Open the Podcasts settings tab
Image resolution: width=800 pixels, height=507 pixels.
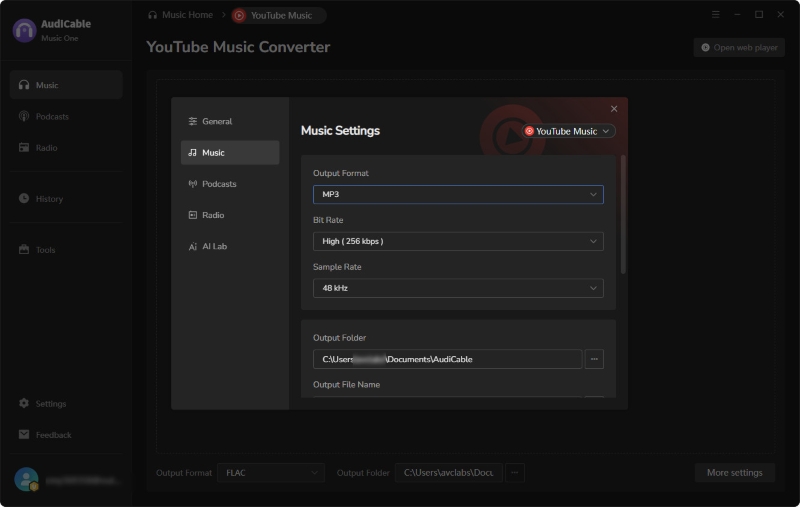point(230,184)
